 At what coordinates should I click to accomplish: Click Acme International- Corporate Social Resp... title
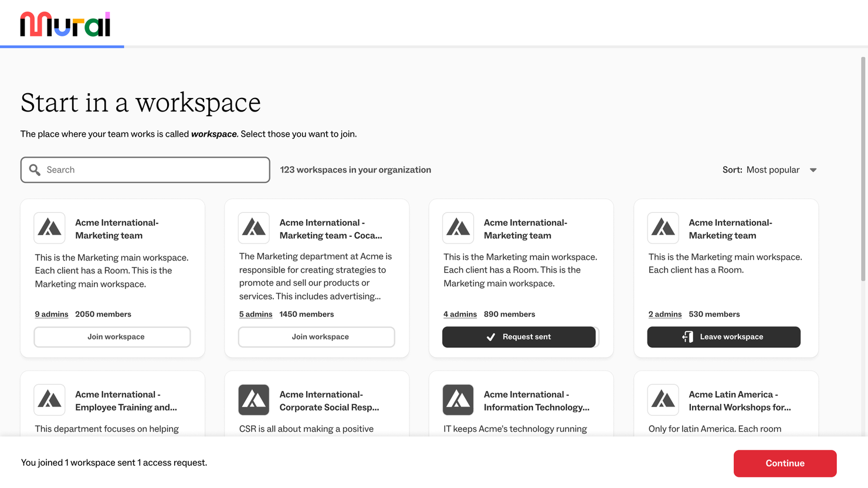330,401
